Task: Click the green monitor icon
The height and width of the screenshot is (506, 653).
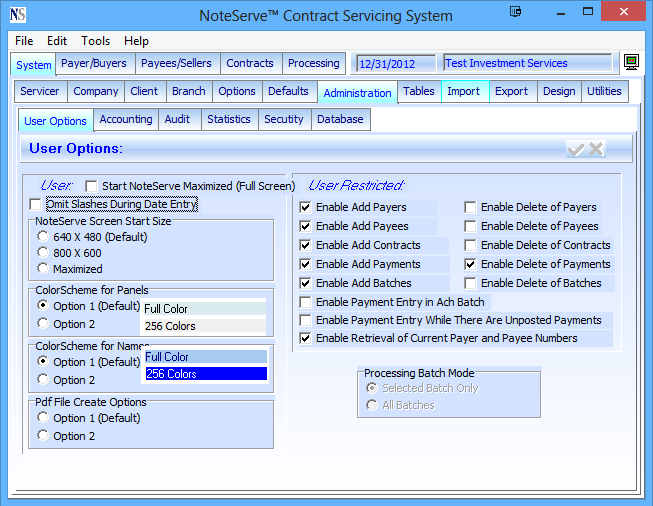Action: (x=631, y=63)
